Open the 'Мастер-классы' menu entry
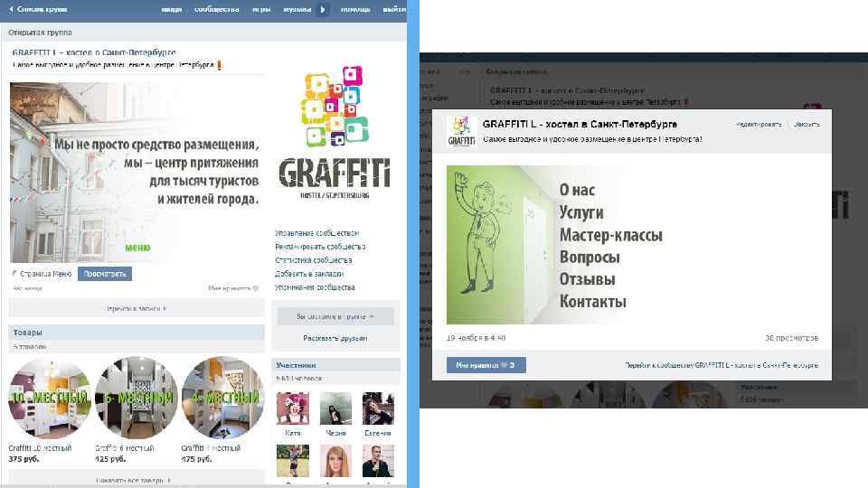This screenshot has height=488, width=868. (x=610, y=235)
